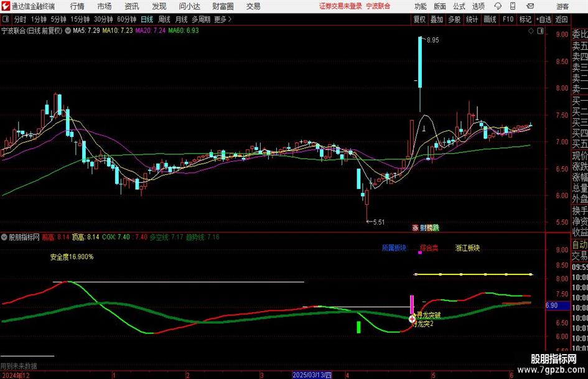
Task: Click the red 宁波联合 link in title bar
Action: (378, 6)
